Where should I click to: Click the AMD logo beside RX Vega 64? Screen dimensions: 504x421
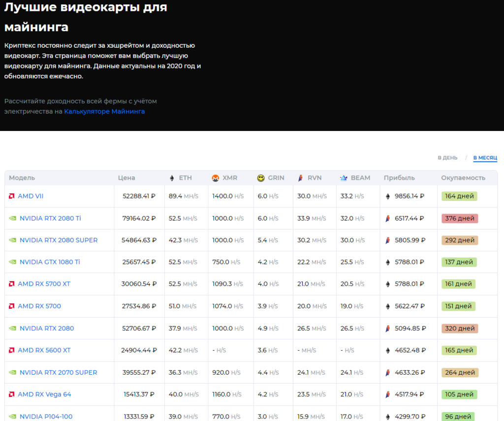coord(11,394)
